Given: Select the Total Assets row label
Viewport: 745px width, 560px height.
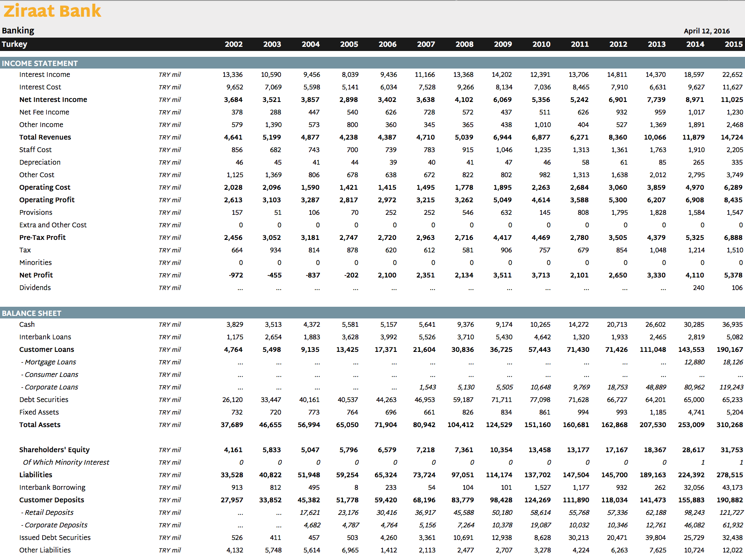Looking at the screenshot, I should coord(40,425).
